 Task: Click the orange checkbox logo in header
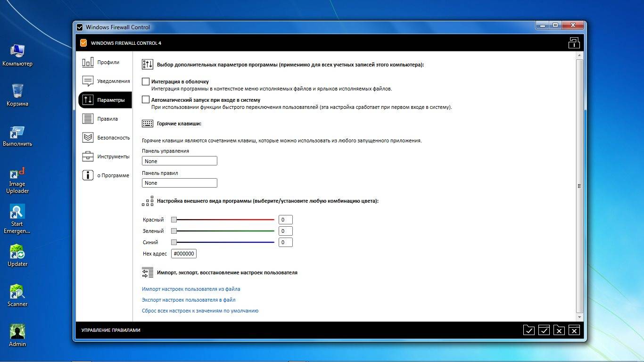click(x=83, y=43)
